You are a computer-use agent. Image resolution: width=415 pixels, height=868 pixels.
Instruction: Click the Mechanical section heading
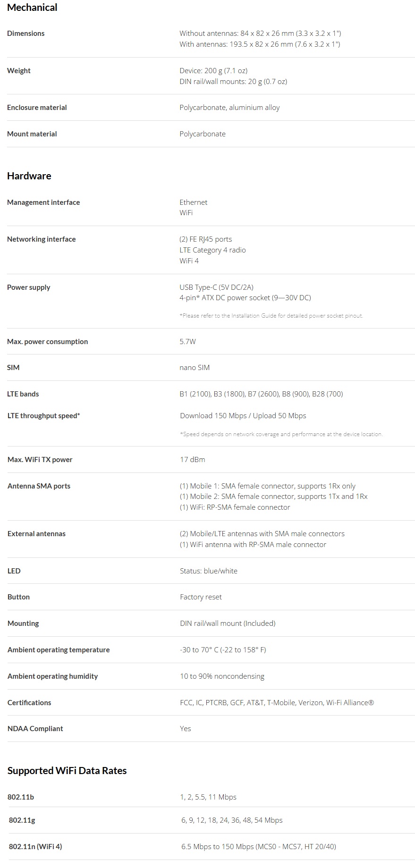pyautogui.click(x=32, y=8)
